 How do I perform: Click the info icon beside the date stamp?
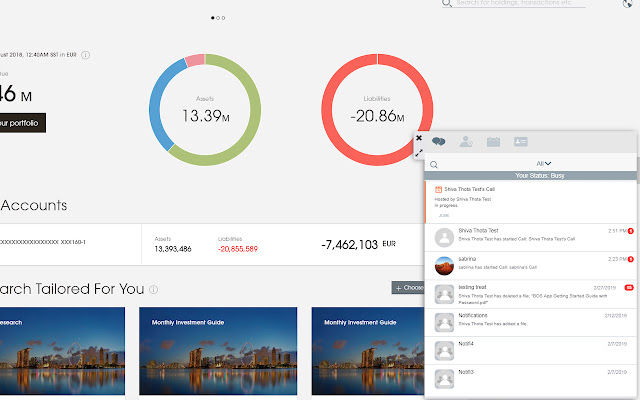(85, 55)
